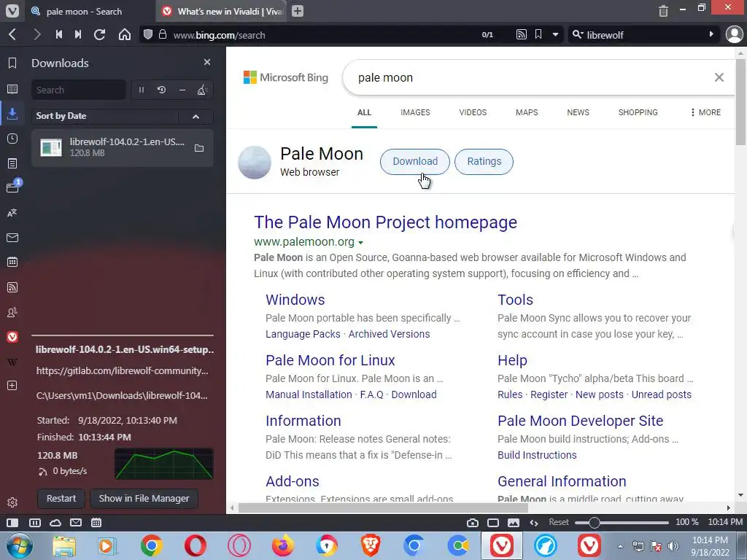Screen dimensions: 747x560
Task: Open the Calendar panel
Action: (12, 262)
